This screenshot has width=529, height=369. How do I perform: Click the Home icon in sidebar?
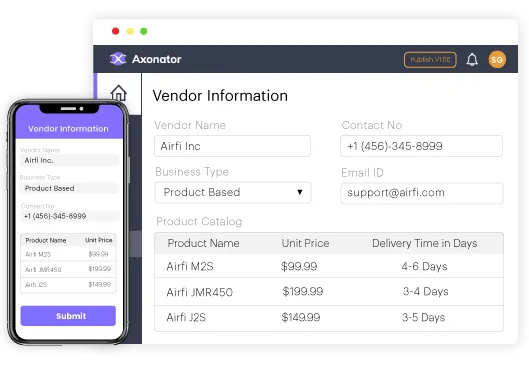118,92
